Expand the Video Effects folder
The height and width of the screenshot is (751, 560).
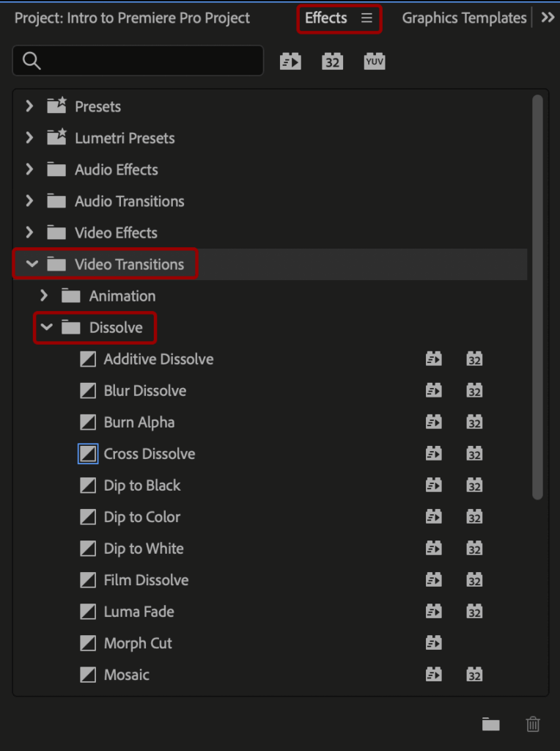[x=29, y=232]
